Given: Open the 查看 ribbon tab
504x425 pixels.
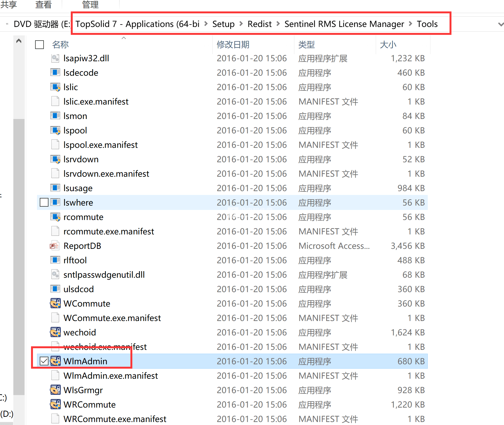Looking at the screenshot, I should point(43,4).
